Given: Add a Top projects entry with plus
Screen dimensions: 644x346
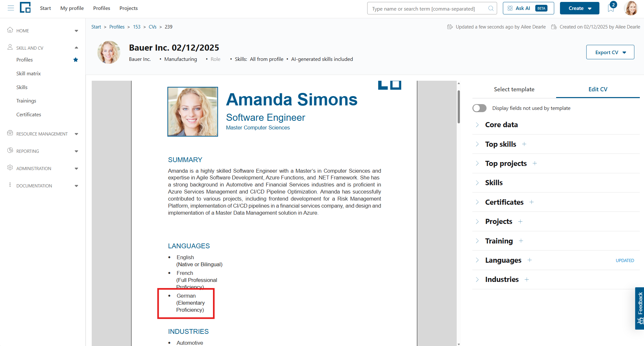Looking at the screenshot, I should (535, 163).
